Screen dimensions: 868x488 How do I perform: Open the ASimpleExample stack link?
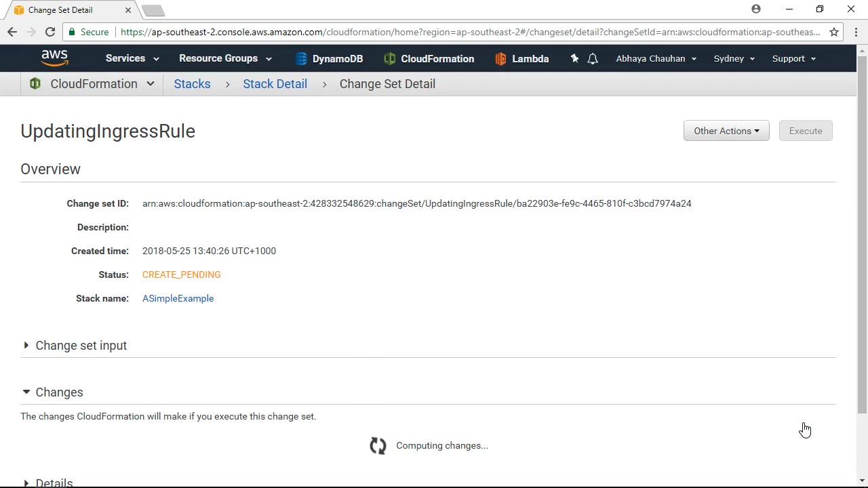(x=178, y=298)
